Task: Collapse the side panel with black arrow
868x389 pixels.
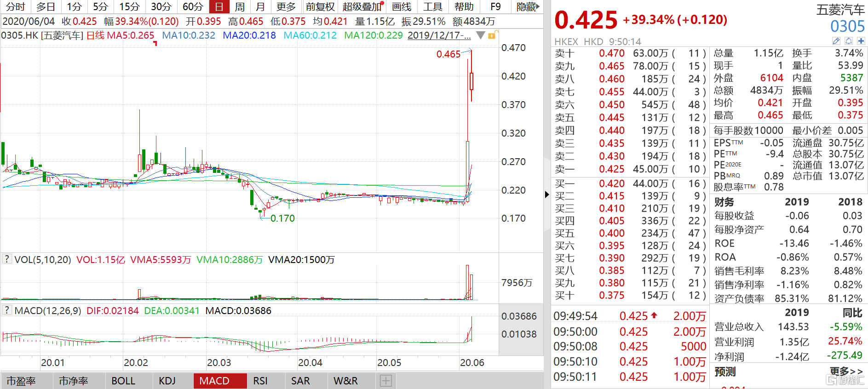Action: click(x=546, y=194)
